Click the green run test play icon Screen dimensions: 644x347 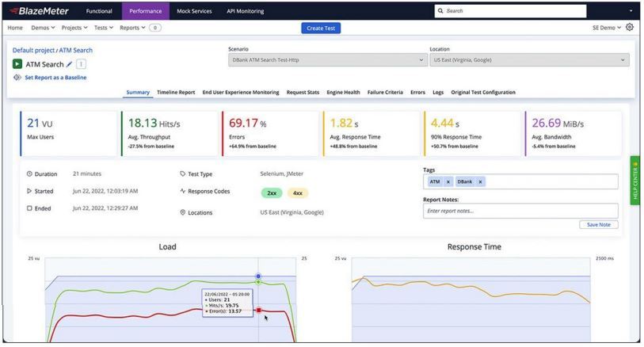coord(17,64)
